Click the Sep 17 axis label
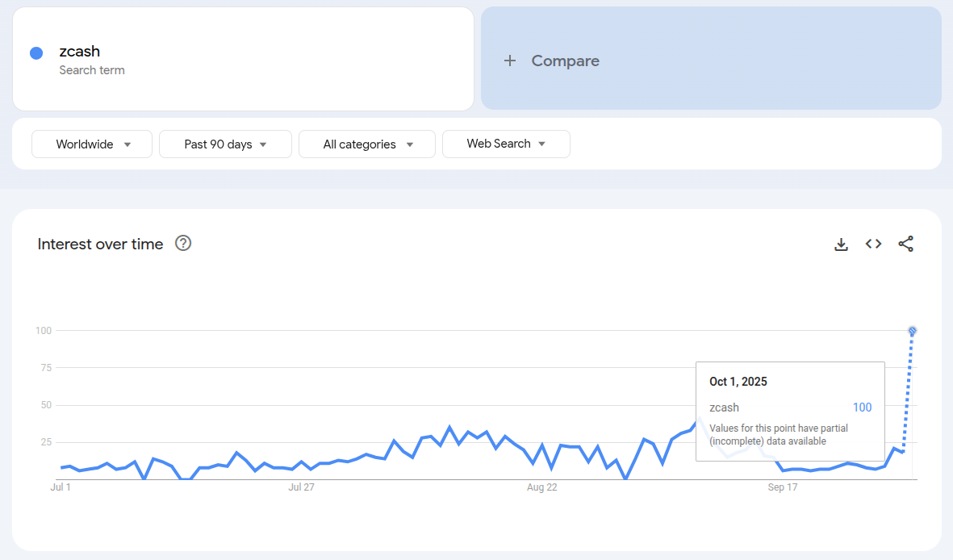The height and width of the screenshot is (560, 953). [x=783, y=487]
